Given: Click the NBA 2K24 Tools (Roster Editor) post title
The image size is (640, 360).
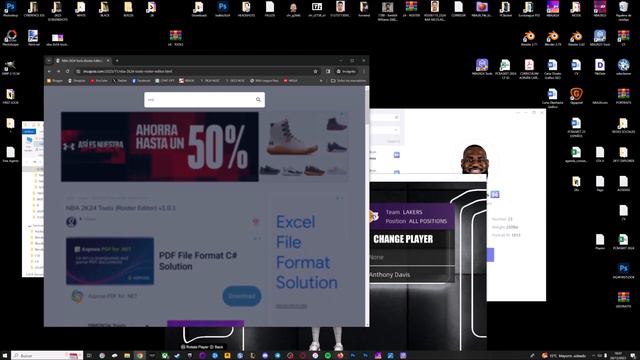Looking at the screenshot, I should (x=121, y=208).
